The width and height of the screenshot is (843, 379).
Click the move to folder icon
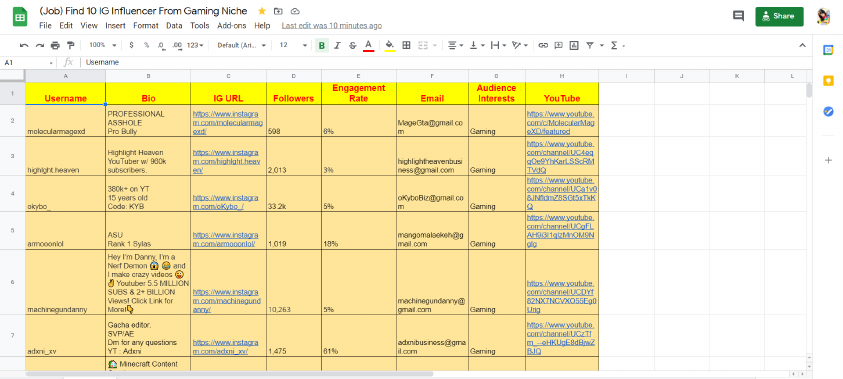click(278, 11)
